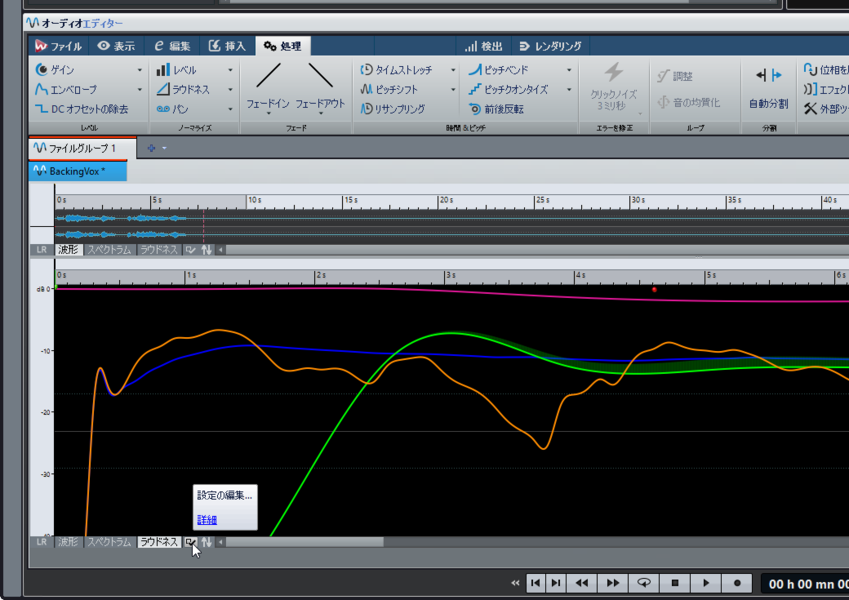Select the BackingVox file tab
Screen dimensions: 849x600
pyautogui.click(x=78, y=171)
